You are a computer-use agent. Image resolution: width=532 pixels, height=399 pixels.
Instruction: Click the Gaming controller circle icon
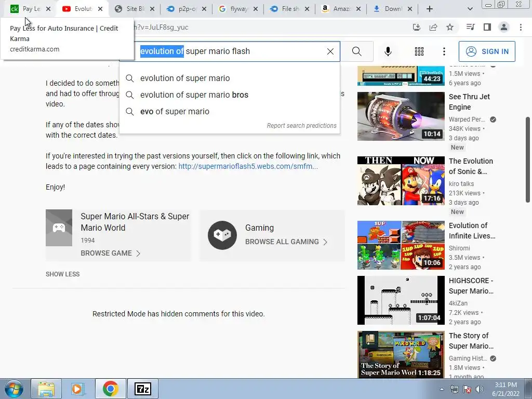[x=222, y=235]
